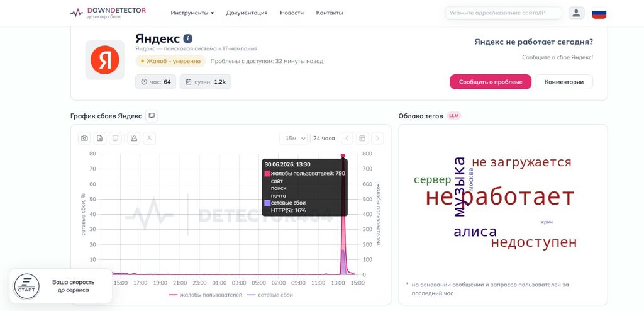Screen dimensions: 644x311
Task: Click tag крым
Action: tap(547, 222)
